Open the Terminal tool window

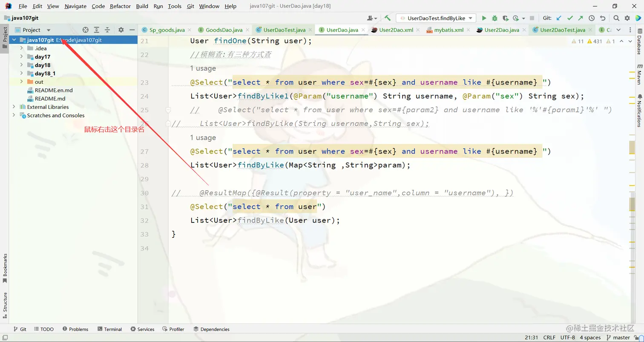(x=109, y=329)
